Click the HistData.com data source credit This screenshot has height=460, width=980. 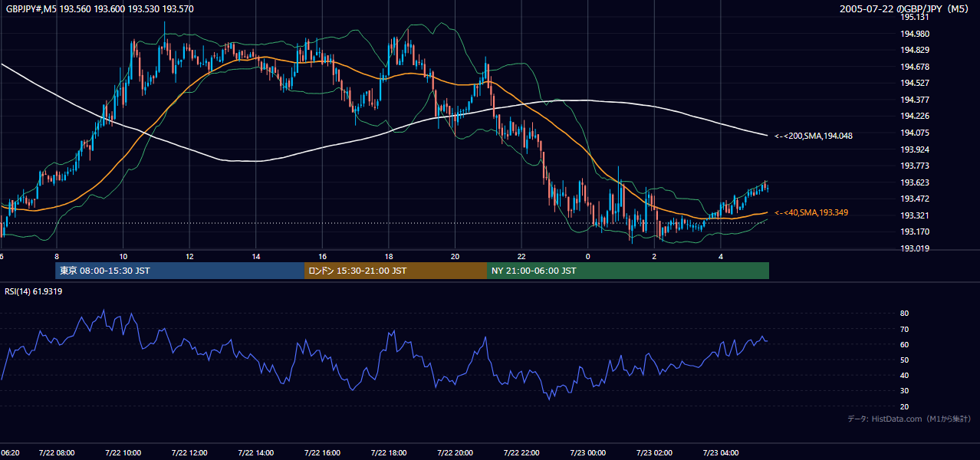pyautogui.click(x=909, y=419)
